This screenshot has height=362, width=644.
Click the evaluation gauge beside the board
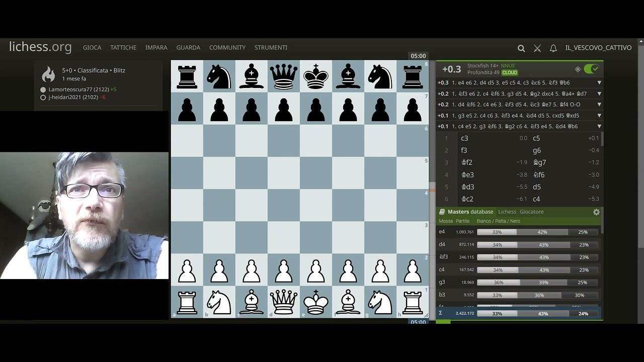point(431,189)
